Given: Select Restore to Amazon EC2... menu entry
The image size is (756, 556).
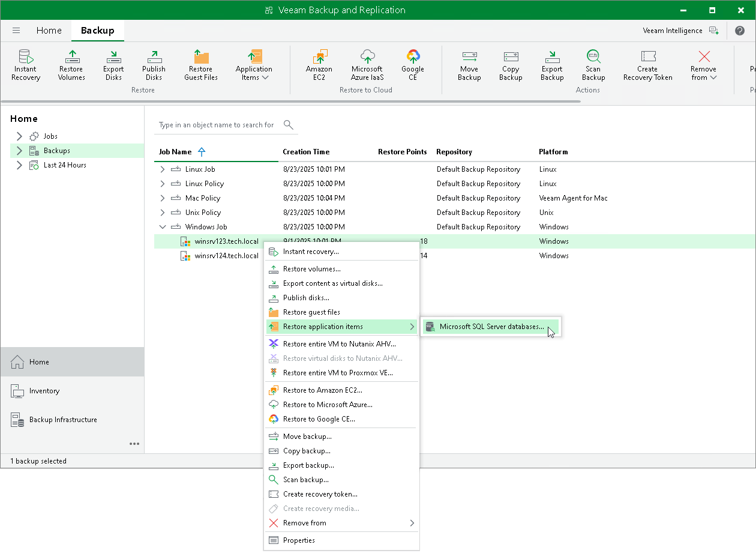Looking at the screenshot, I should 341,390.
